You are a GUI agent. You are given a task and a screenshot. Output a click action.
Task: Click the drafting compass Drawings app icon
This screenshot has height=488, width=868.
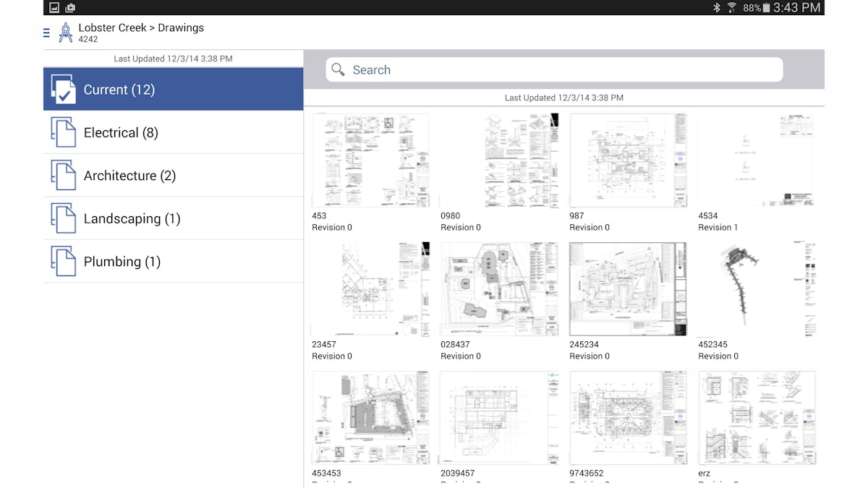click(x=66, y=32)
